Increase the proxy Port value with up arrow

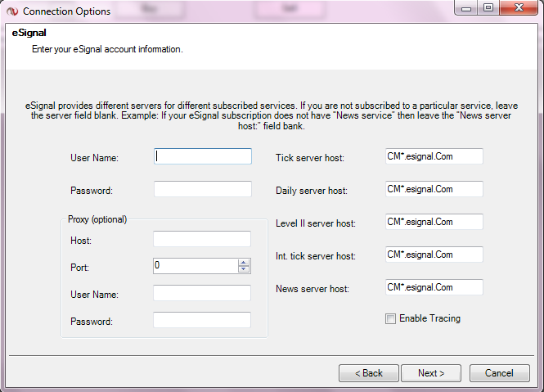coord(244,263)
